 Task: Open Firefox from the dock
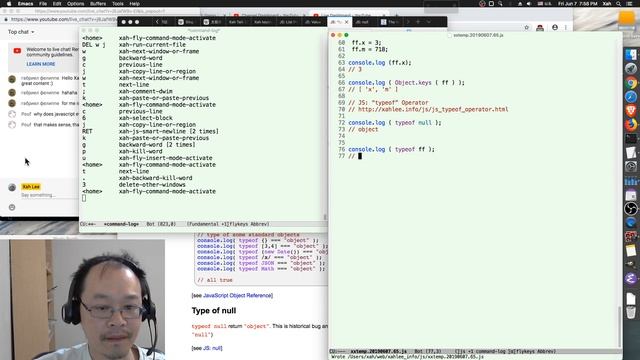631,124
